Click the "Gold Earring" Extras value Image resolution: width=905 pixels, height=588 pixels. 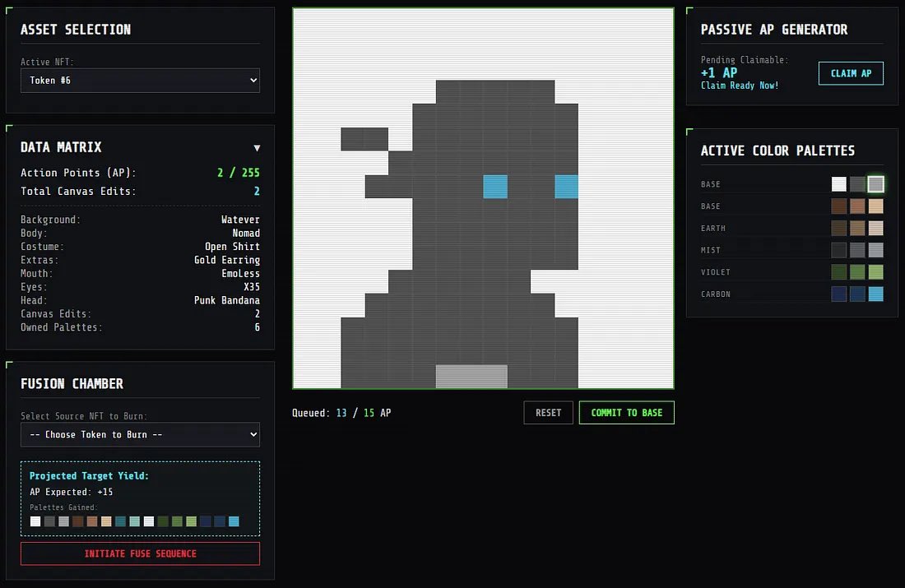coord(227,260)
